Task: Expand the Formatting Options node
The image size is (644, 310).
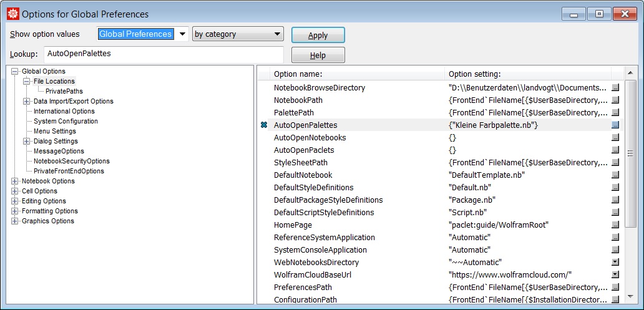Action: pyautogui.click(x=15, y=211)
